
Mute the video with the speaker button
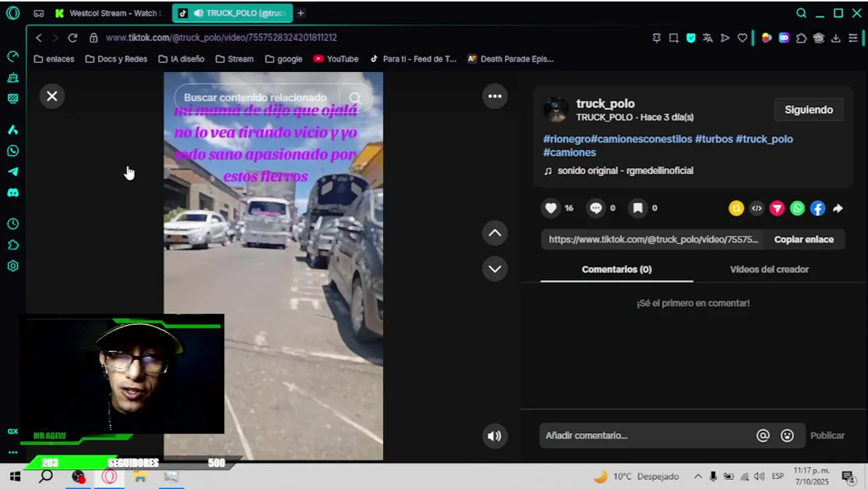coord(494,436)
